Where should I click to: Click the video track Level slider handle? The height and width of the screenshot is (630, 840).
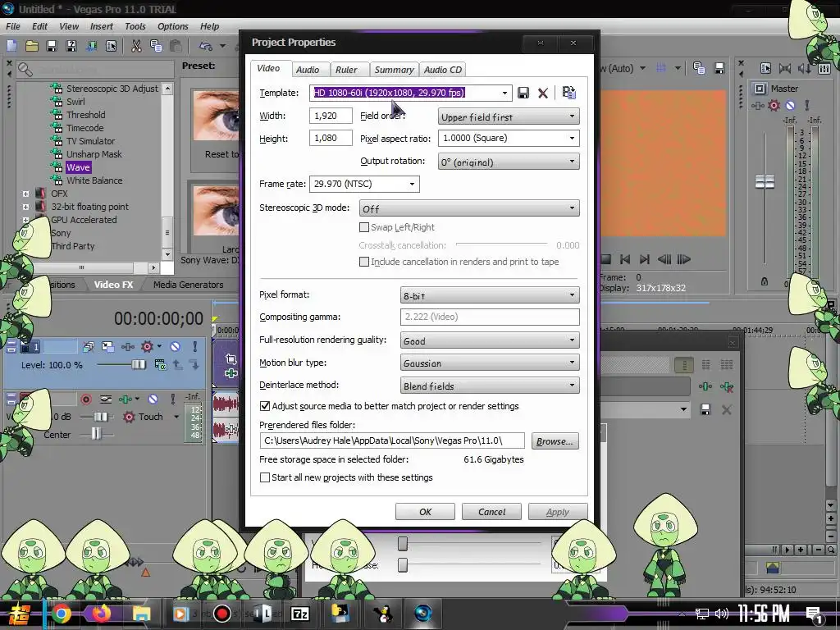point(138,365)
